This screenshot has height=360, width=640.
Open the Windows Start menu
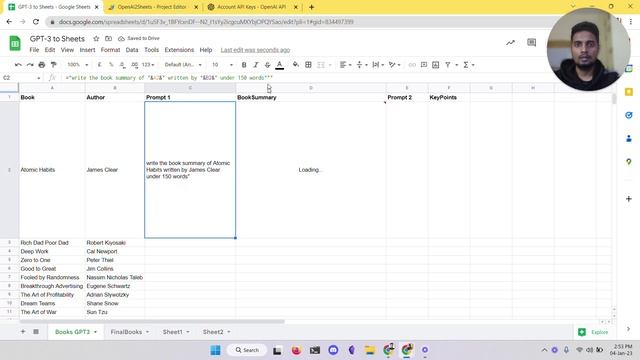click(x=216, y=350)
